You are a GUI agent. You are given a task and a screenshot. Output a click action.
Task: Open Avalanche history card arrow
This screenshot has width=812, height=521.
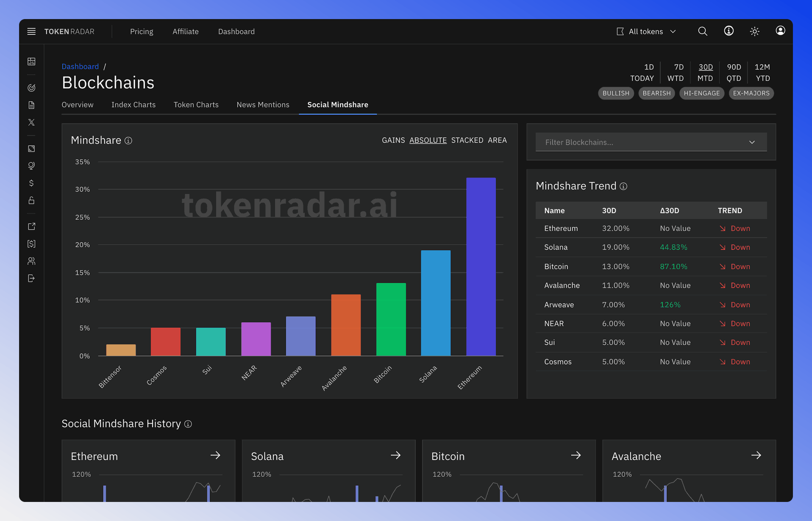tap(756, 455)
